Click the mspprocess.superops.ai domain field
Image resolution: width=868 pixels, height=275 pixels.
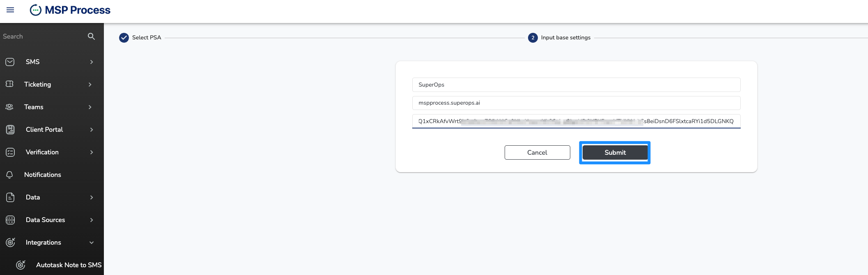tap(576, 103)
